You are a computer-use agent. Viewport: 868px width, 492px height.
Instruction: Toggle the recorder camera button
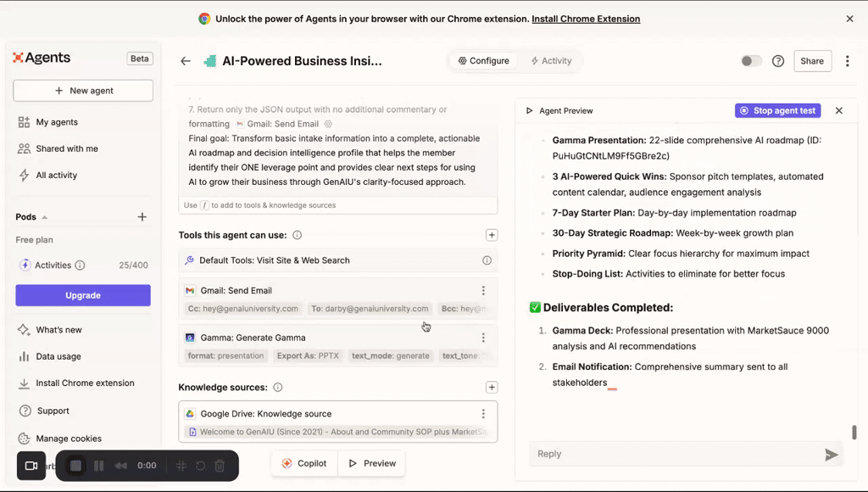(x=31, y=466)
